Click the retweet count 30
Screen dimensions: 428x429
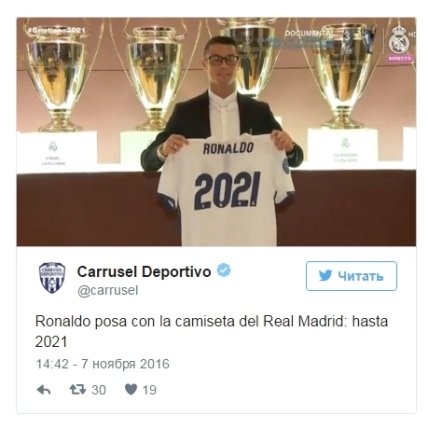[99, 390]
